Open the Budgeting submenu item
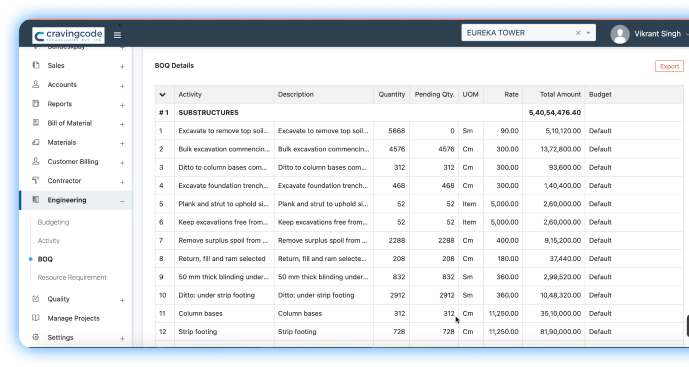Image resolution: width=689 pixels, height=367 pixels. pyautogui.click(x=53, y=222)
